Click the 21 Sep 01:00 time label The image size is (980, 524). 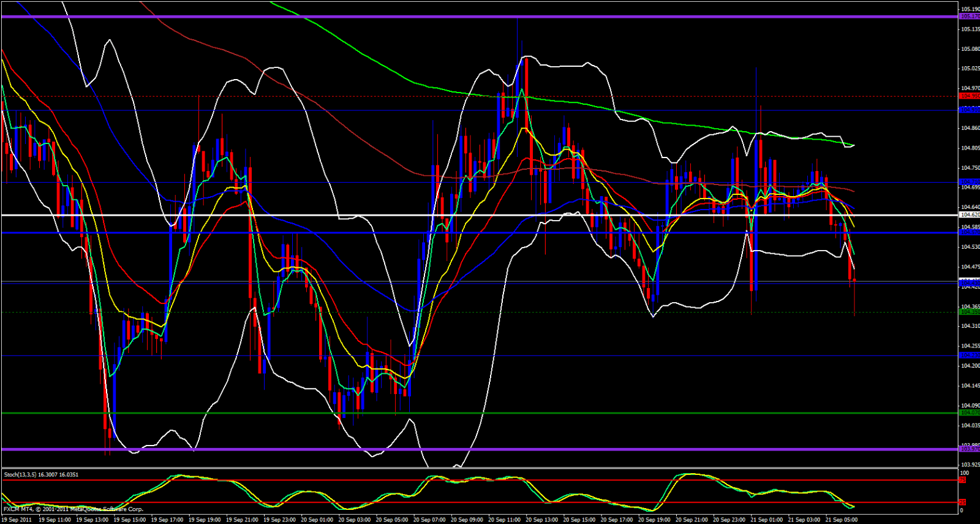tap(766, 520)
